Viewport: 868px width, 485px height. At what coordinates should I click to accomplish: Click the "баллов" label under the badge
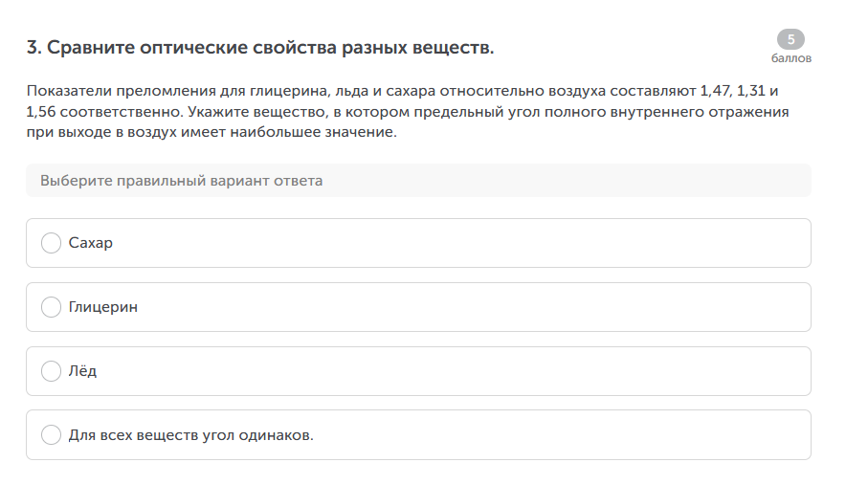click(790, 58)
